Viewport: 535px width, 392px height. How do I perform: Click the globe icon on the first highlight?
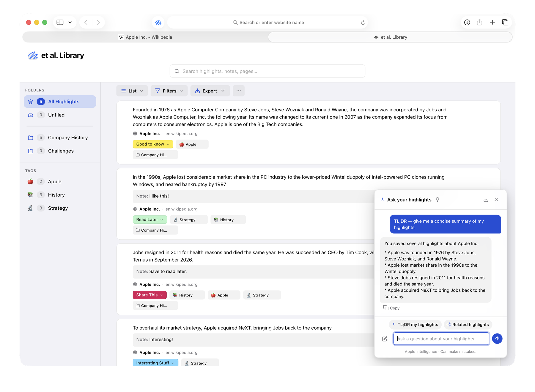135,134
